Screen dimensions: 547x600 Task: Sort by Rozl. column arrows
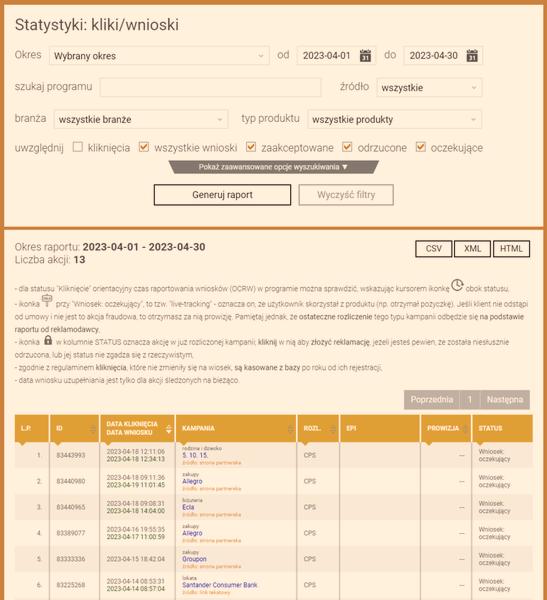[333, 429]
